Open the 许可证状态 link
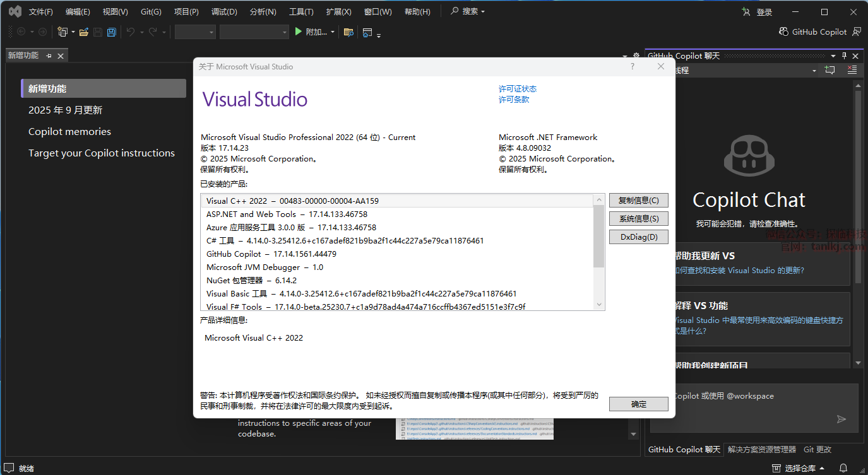 (x=517, y=89)
